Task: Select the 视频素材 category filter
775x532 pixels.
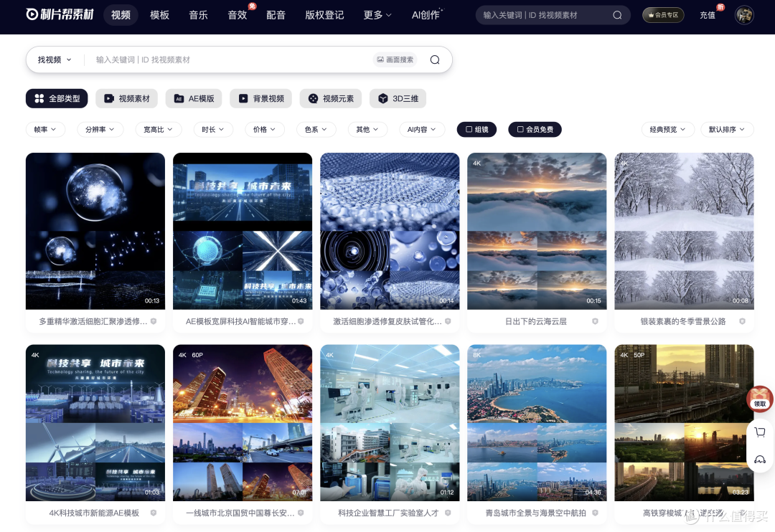Action: [126, 99]
